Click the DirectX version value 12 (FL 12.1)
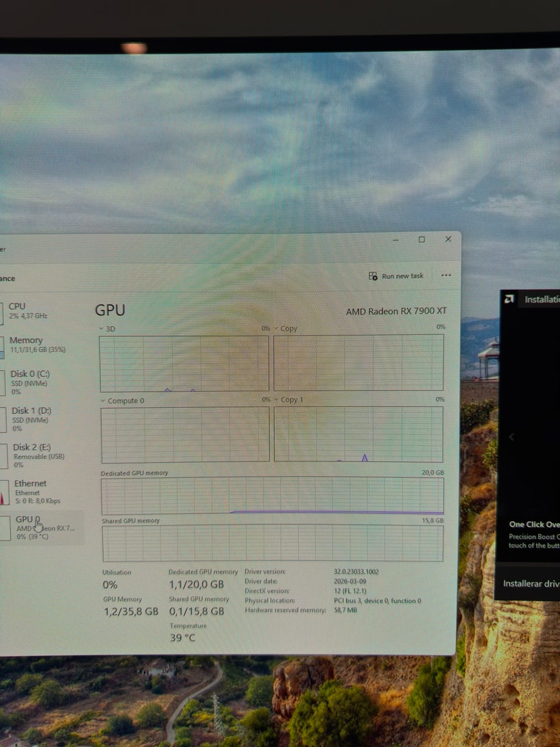The image size is (560, 747). coord(350,591)
